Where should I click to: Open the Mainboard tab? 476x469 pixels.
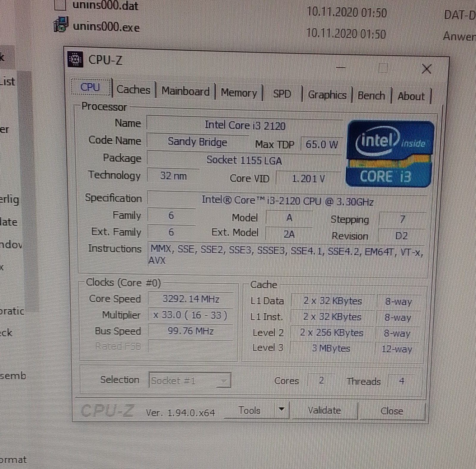pyautogui.click(x=185, y=91)
